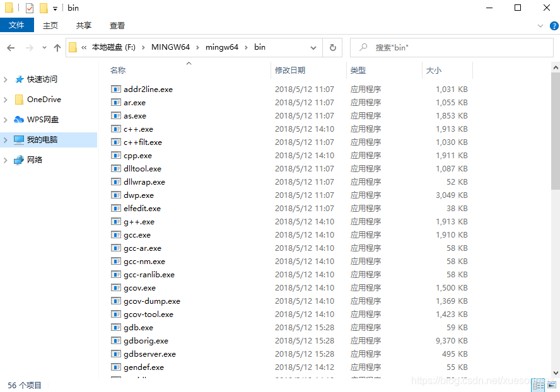Click the vertical scrollbar thumb
The height and width of the screenshot is (392, 560).
click(x=555, y=130)
